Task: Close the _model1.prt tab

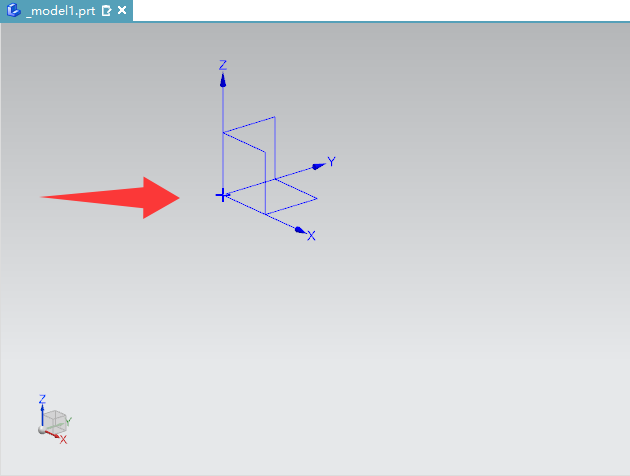Action: (122, 10)
